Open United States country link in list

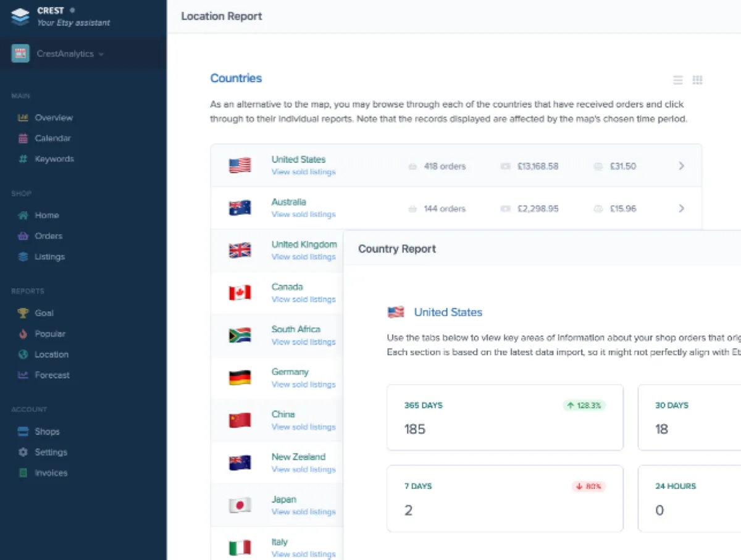(x=298, y=159)
